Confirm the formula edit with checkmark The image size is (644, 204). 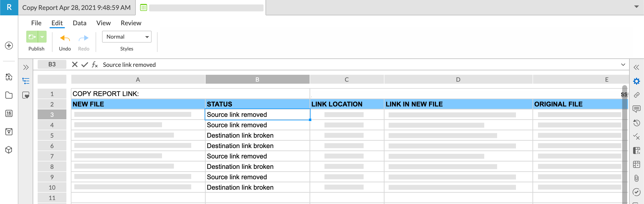85,65
